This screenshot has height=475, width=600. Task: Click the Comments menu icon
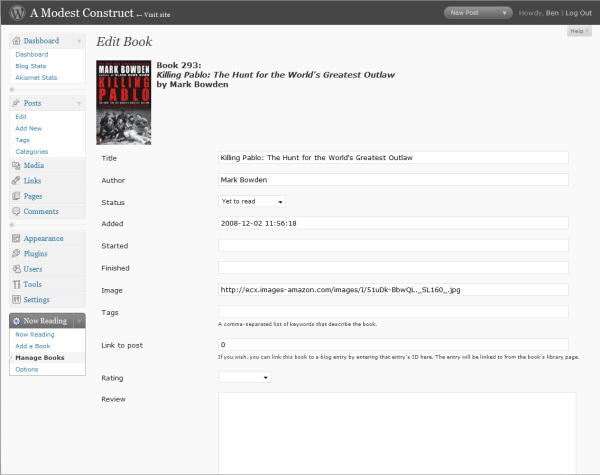[x=17, y=212]
